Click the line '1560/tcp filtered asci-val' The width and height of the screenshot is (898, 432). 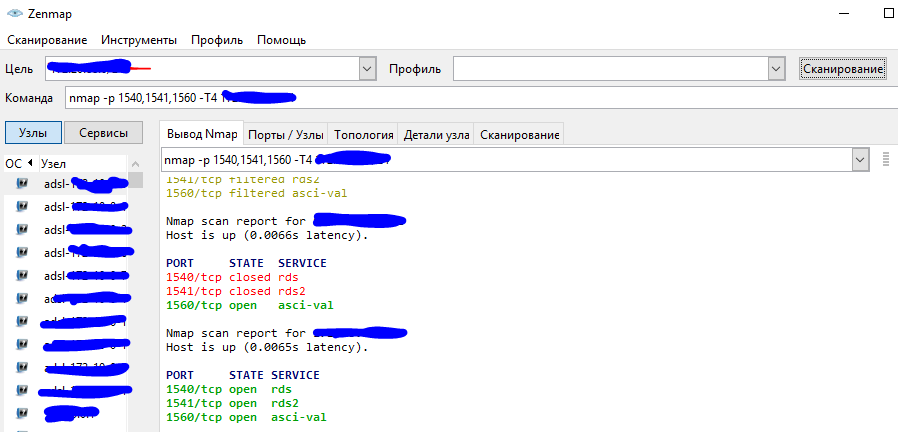pyautogui.click(x=257, y=193)
